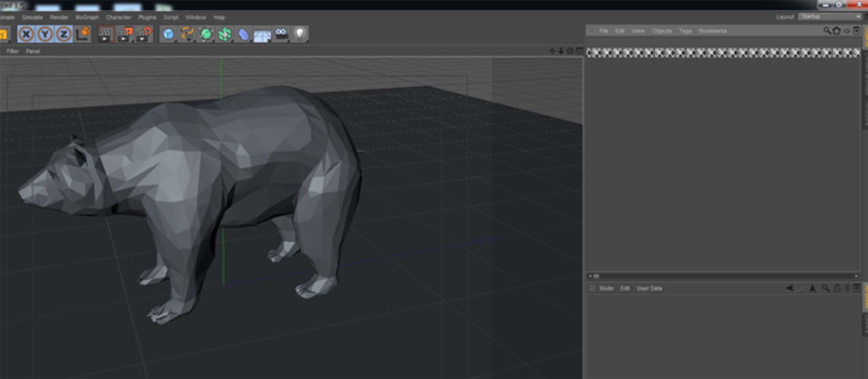This screenshot has height=379, width=868.
Task: Toggle the Y-axis lock
Action: click(45, 35)
